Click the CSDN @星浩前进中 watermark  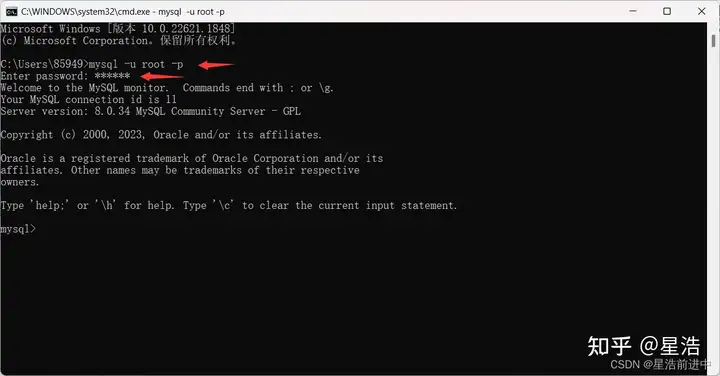click(x=660, y=365)
